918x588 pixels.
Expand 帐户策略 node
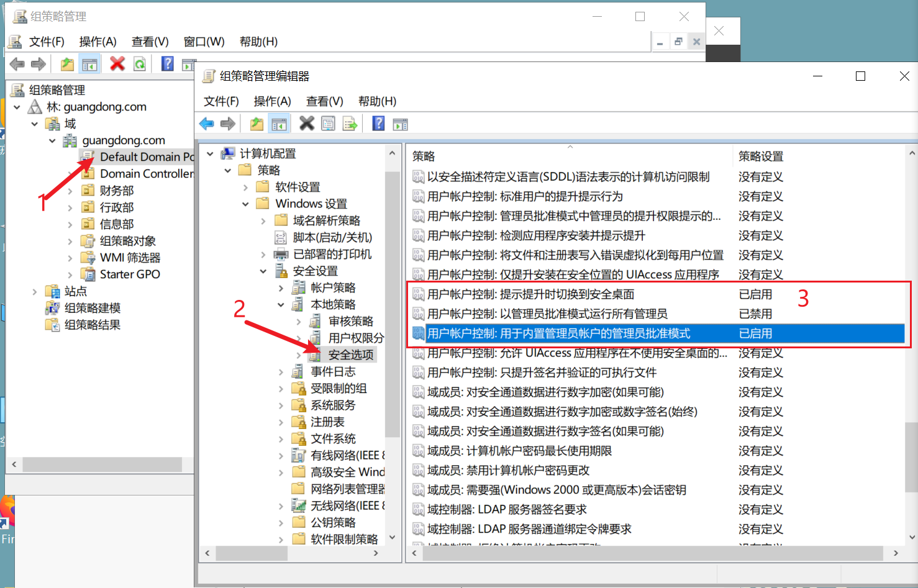[281, 287]
